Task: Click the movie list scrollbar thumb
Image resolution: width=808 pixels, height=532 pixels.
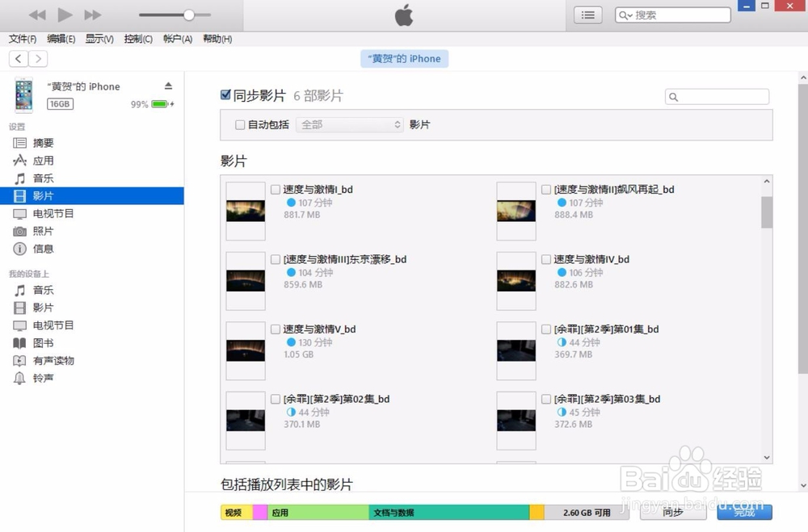Action: [767, 212]
